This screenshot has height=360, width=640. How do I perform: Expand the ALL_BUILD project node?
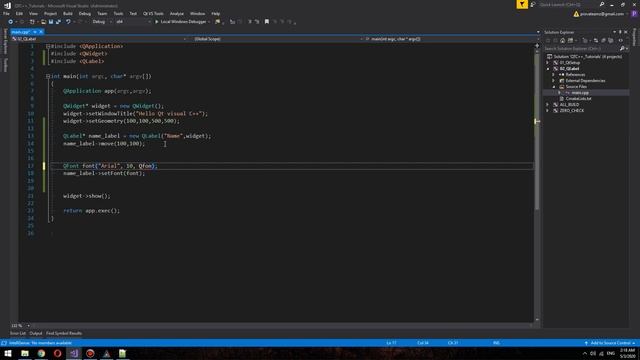(x=548, y=104)
